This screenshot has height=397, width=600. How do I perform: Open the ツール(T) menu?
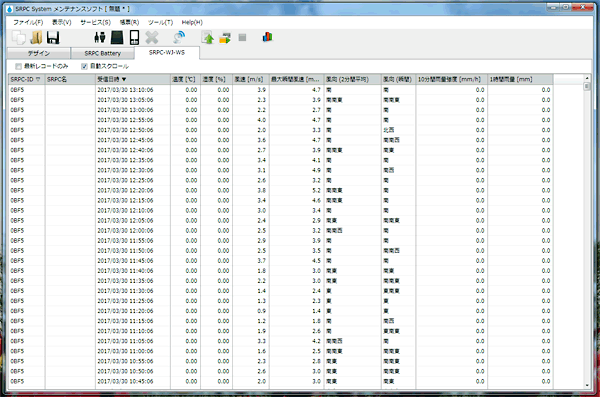tap(160, 22)
